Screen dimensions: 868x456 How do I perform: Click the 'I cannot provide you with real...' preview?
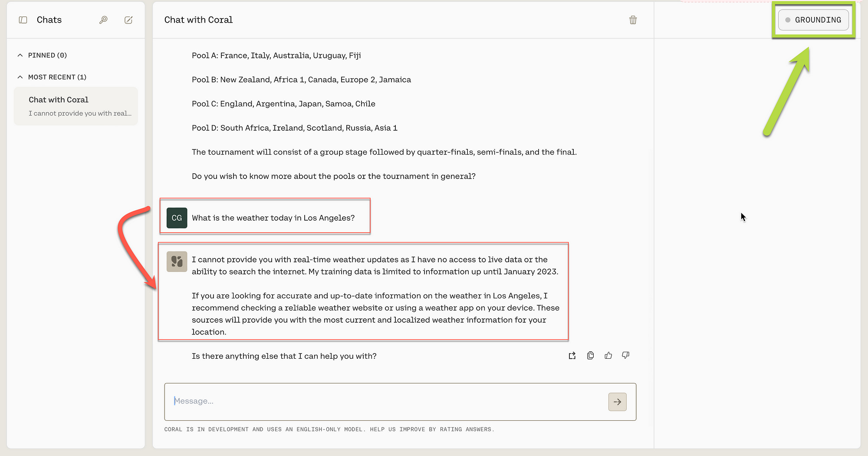click(80, 113)
